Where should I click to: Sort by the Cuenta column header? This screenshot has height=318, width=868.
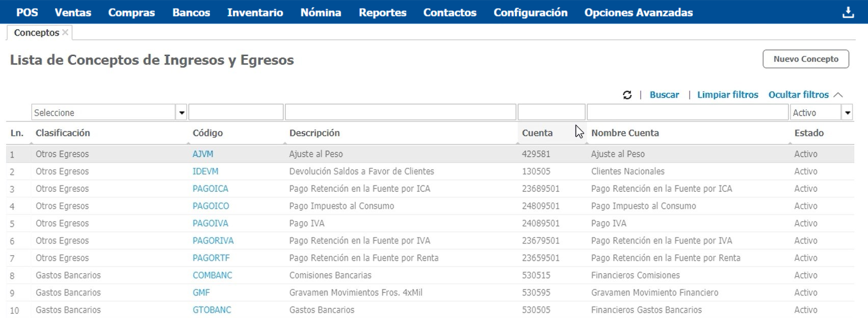(537, 133)
